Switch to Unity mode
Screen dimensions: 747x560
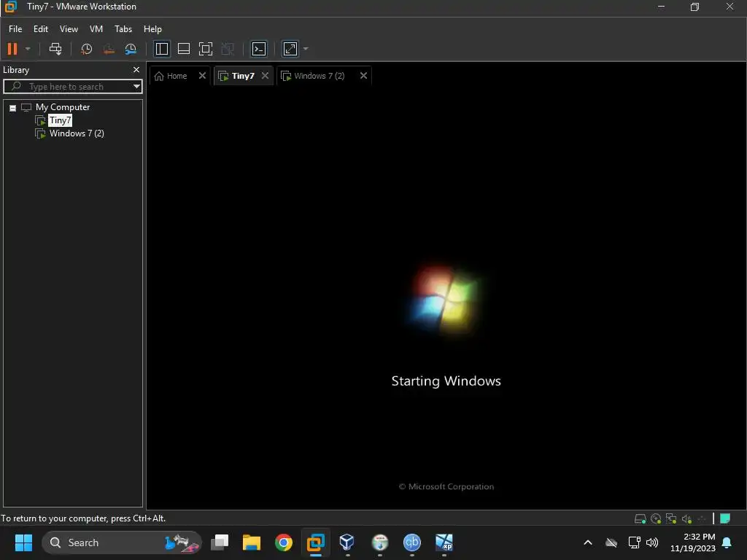pyautogui.click(x=228, y=49)
